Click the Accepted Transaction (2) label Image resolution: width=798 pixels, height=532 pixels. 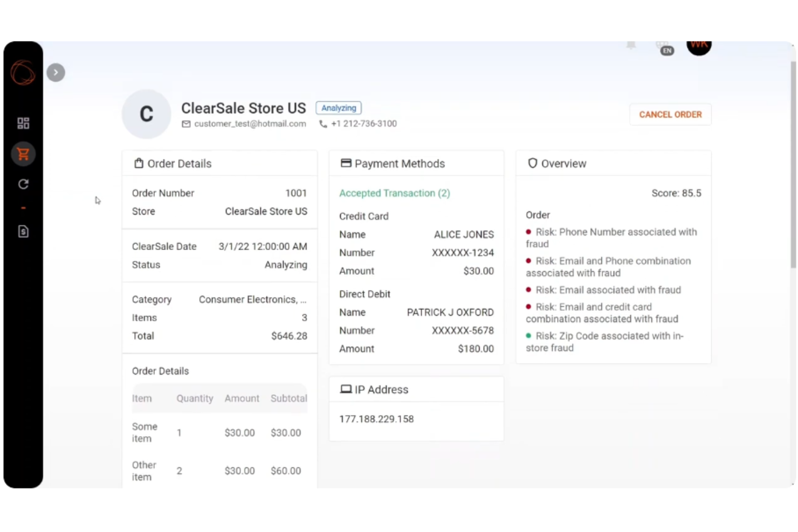pos(395,193)
